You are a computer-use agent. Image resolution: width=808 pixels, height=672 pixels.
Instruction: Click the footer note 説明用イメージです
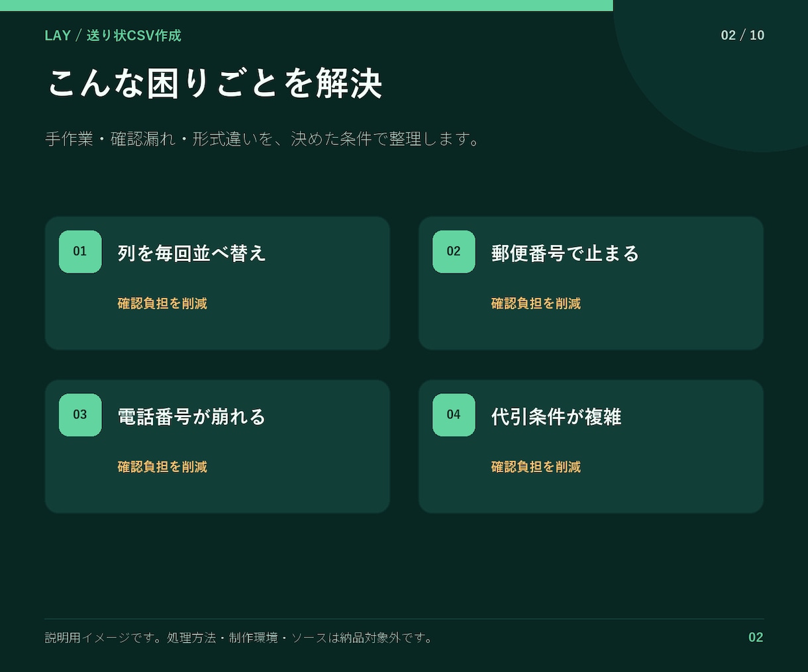click(x=239, y=638)
